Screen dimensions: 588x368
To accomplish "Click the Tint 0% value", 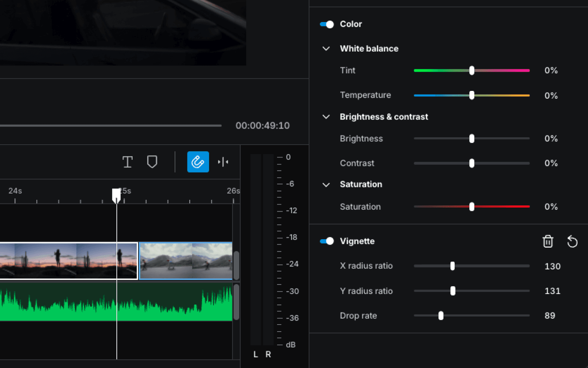I will pyautogui.click(x=551, y=70).
